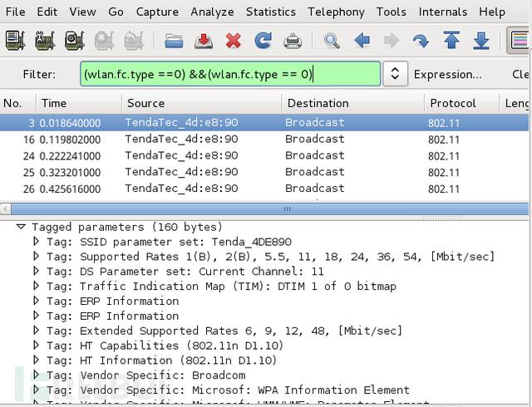Expand the WPA Information Element tag
This screenshot has height=407, width=532.
click(x=36, y=390)
